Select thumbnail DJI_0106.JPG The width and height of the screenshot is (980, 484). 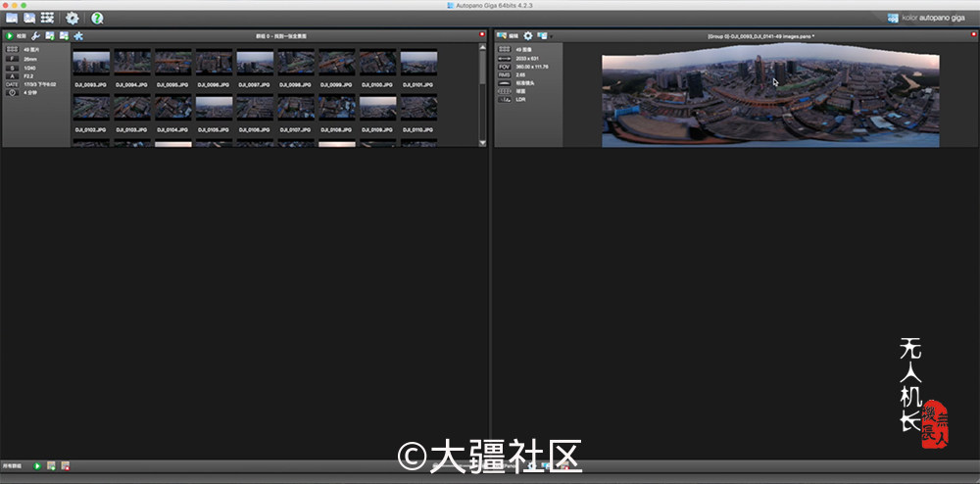click(x=255, y=108)
